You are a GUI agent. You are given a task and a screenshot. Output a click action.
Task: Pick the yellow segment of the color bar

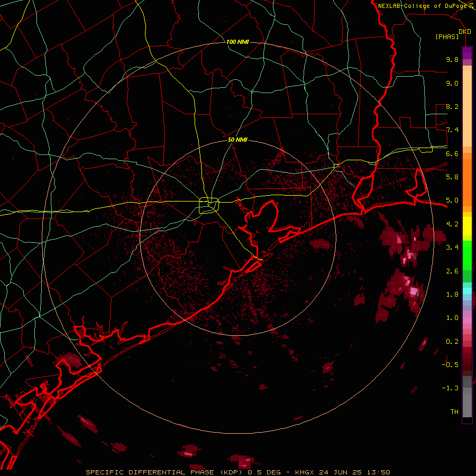coord(467,226)
